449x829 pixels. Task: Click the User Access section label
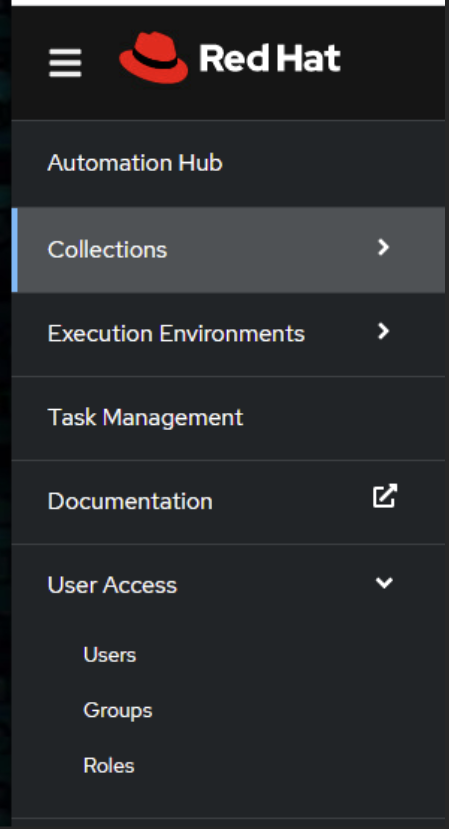tap(112, 585)
